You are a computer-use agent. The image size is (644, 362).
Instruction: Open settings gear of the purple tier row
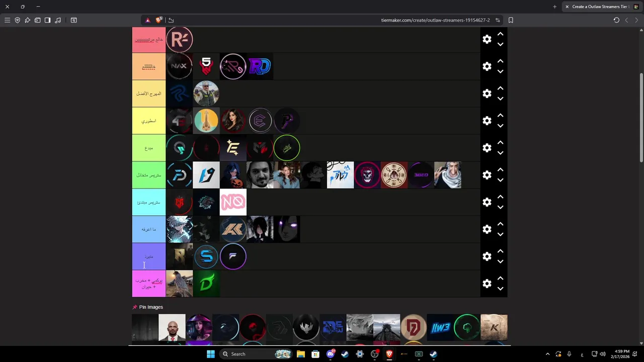coord(487,256)
